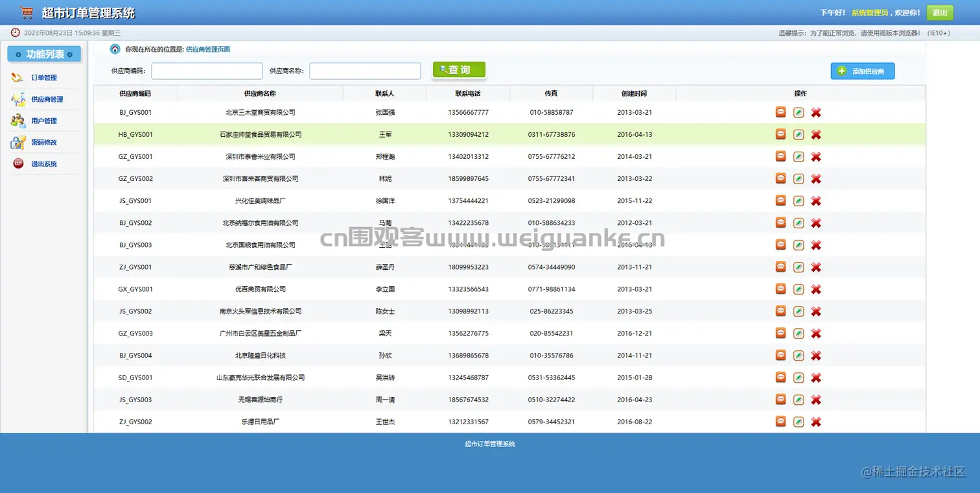Edit supplier GZ_GYS003
Screen dimensions: 980x493
tap(799, 333)
